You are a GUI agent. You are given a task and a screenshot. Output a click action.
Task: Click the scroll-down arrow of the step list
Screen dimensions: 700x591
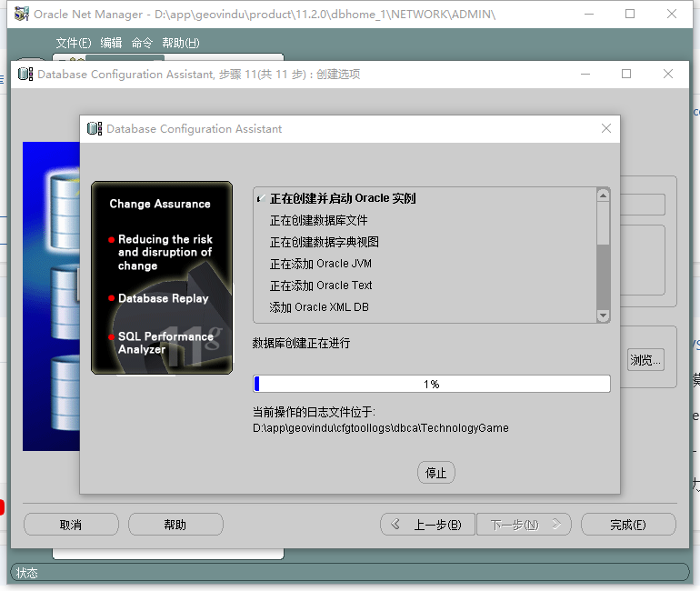tap(603, 316)
